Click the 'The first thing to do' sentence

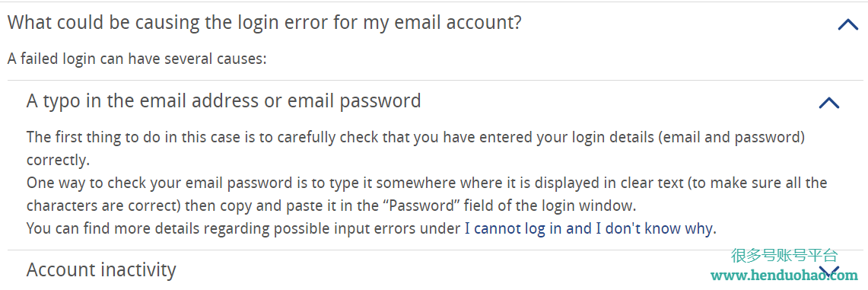pos(415,137)
